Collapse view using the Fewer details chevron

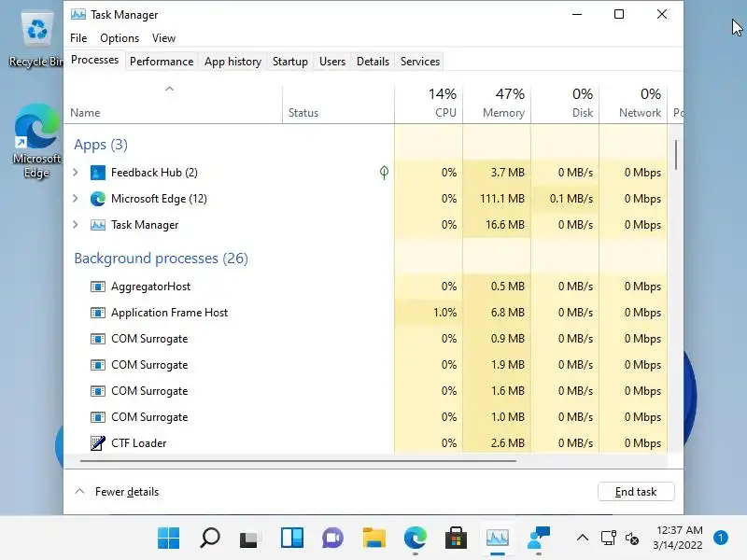(80, 492)
